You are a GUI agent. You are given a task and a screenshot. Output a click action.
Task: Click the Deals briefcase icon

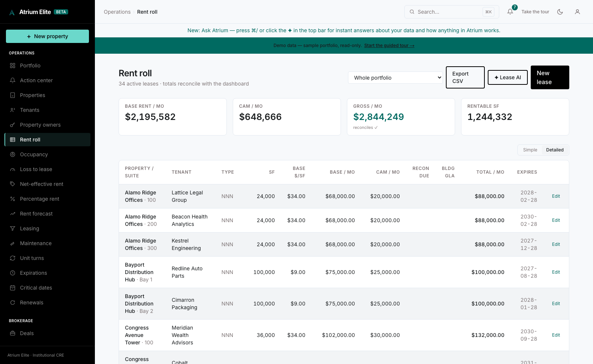pos(13,333)
